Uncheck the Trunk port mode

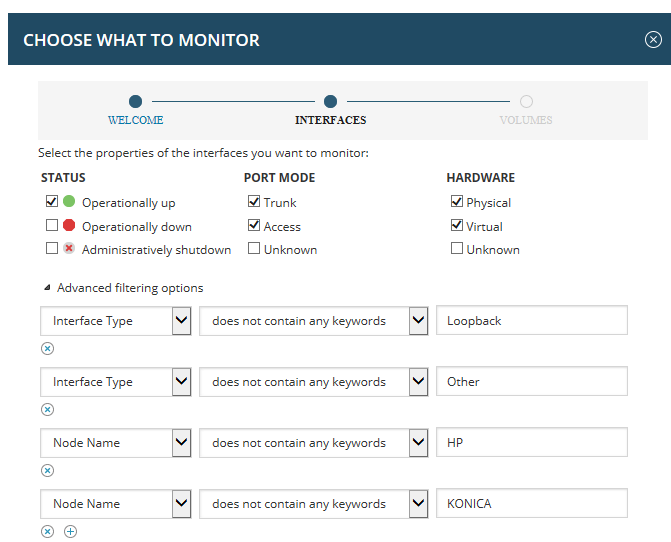pyautogui.click(x=254, y=201)
